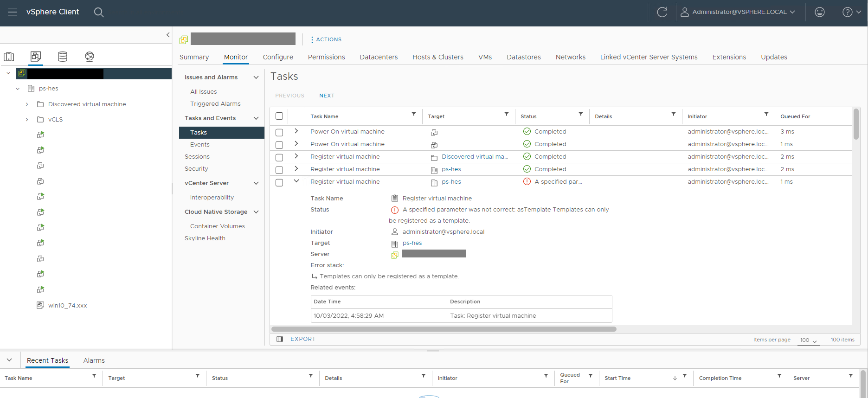The width and height of the screenshot is (868, 398).
Task: Filter the Target column in Tasks grid
Action: (507, 114)
